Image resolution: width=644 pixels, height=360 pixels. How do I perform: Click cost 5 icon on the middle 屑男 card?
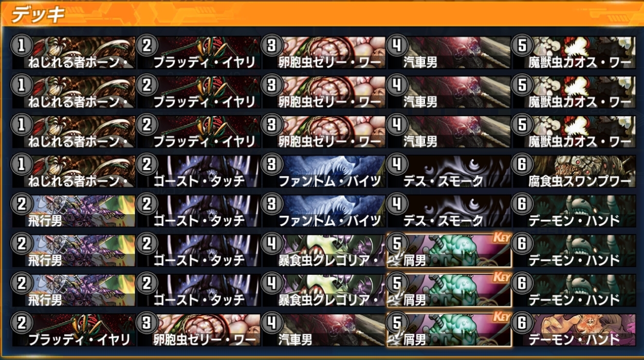[x=397, y=284]
